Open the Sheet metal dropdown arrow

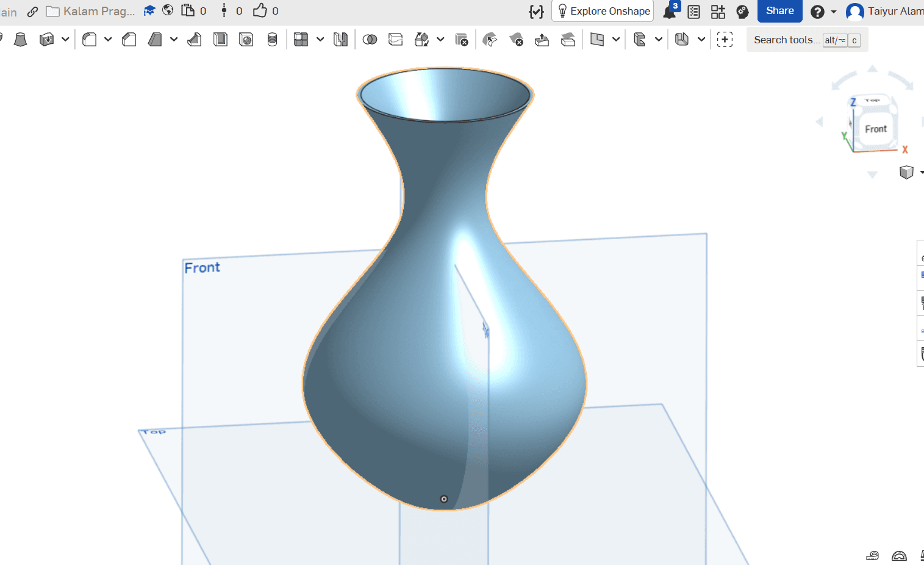click(x=701, y=40)
